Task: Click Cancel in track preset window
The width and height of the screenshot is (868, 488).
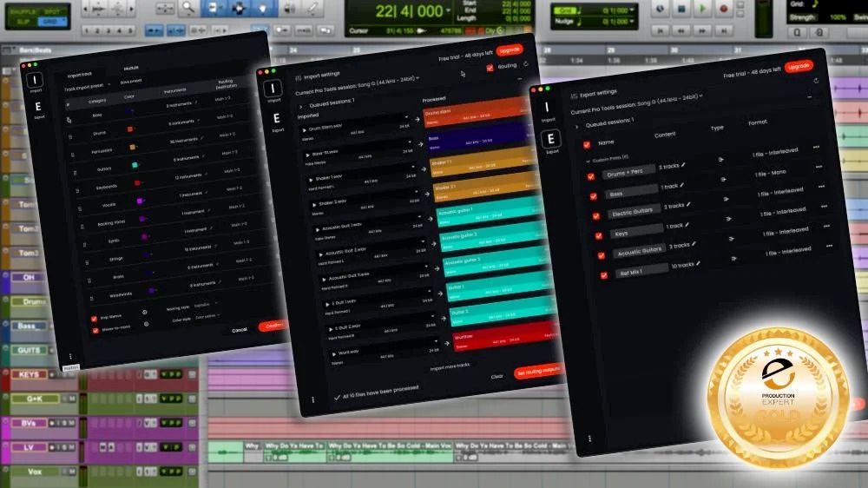Action: 240,330
